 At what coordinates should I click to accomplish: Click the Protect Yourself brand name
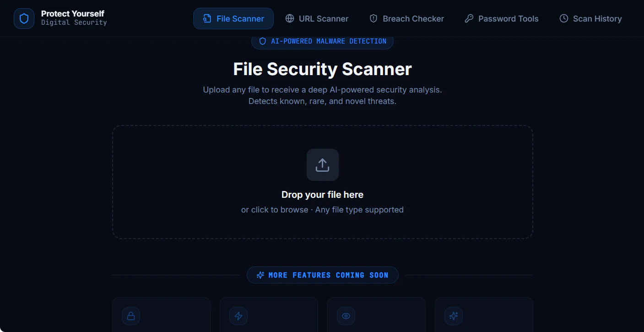(73, 14)
